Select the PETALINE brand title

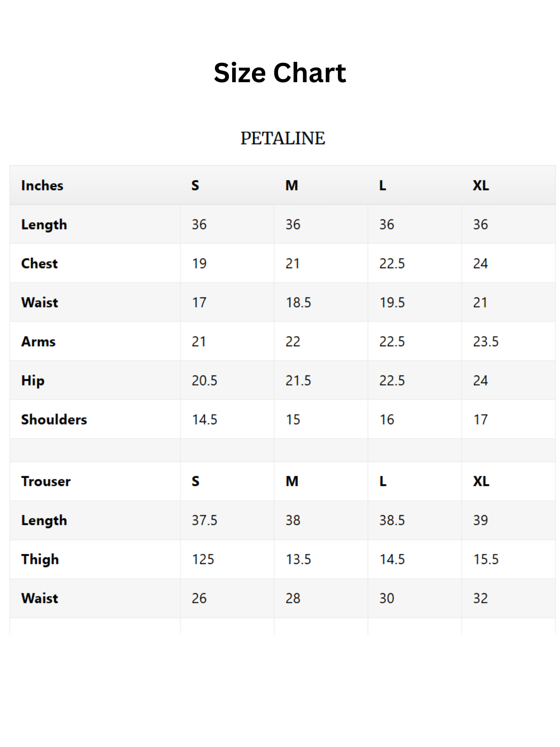click(x=283, y=138)
